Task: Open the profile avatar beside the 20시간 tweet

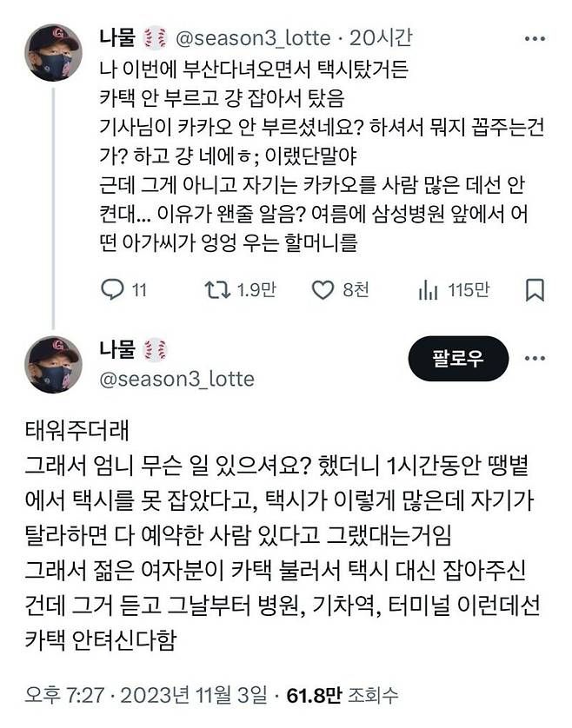Action: click(x=54, y=53)
